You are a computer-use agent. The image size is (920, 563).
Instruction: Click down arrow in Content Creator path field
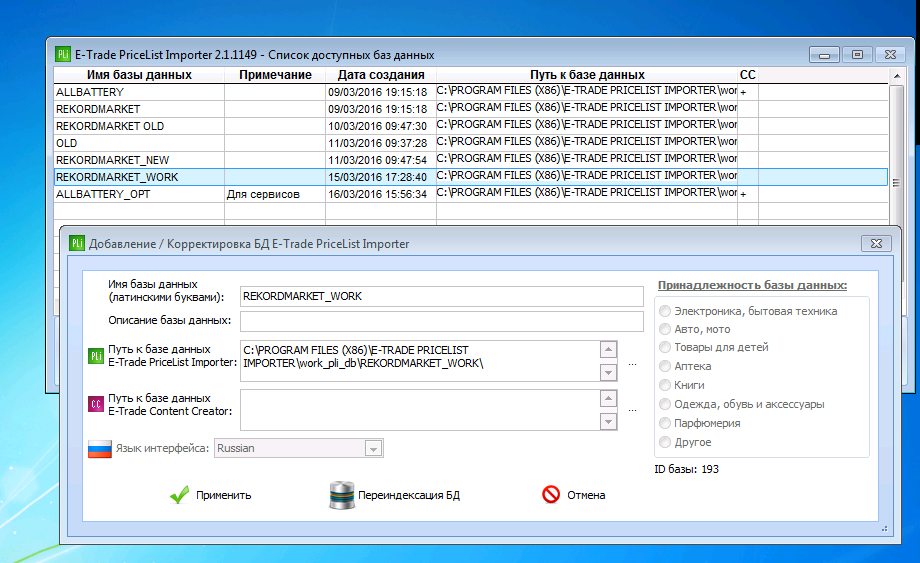coord(608,422)
